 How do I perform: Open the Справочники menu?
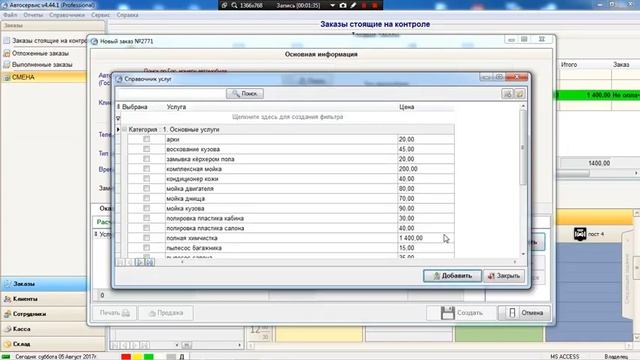coord(67,15)
